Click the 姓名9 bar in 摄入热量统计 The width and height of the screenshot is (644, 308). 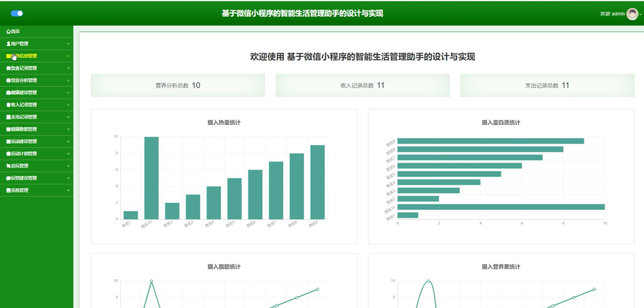[x=318, y=182]
